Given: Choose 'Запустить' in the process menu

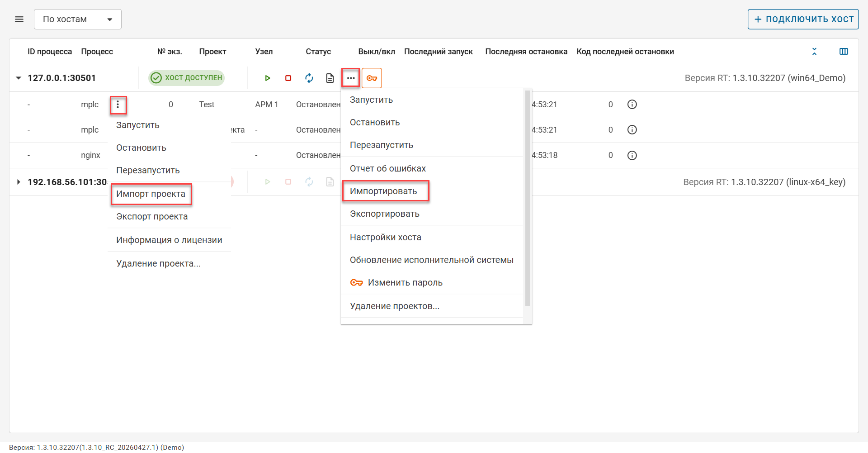Looking at the screenshot, I should pyautogui.click(x=169, y=125).
